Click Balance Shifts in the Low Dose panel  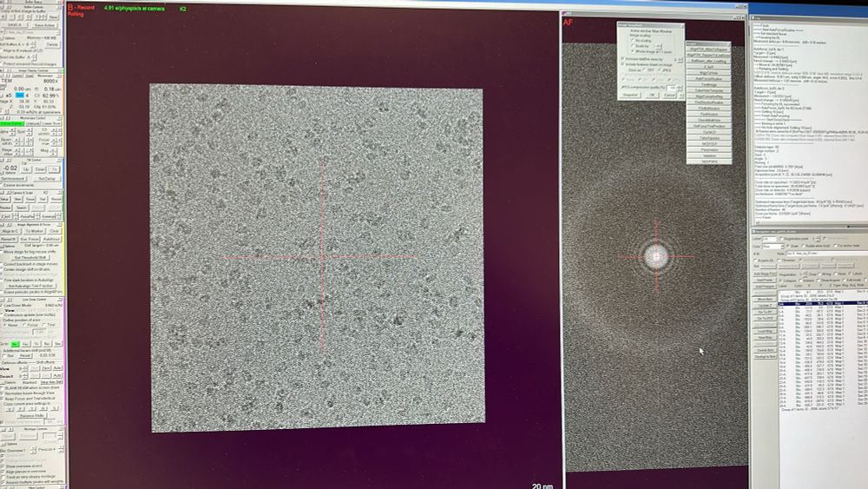(x=32, y=415)
